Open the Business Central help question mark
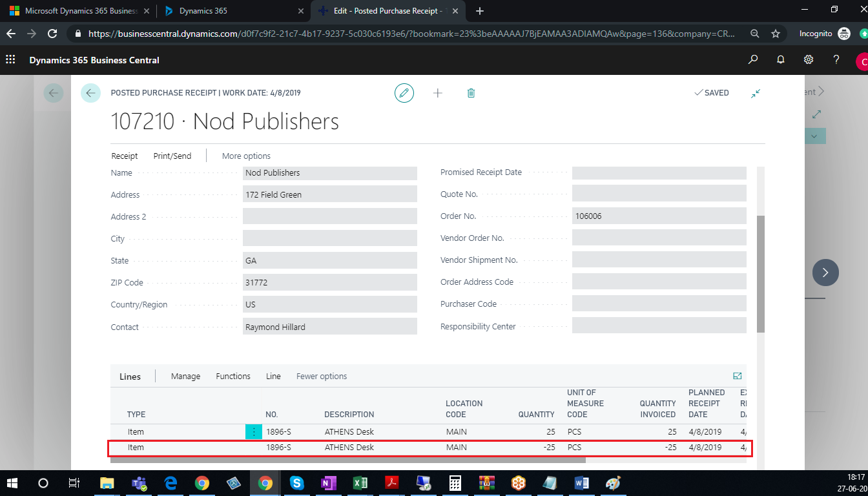The image size is (868, 496). coord(836,60)
